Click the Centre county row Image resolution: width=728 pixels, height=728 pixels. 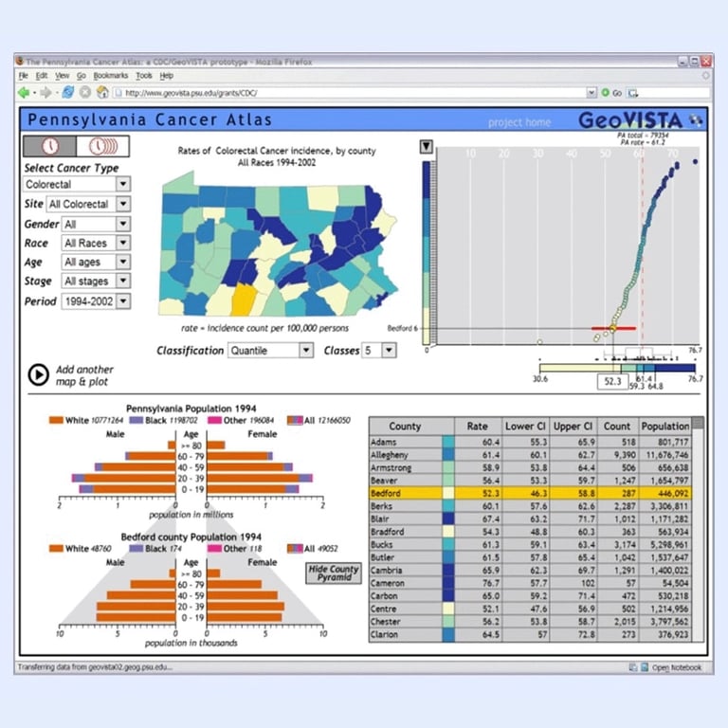tap(530, 609)
